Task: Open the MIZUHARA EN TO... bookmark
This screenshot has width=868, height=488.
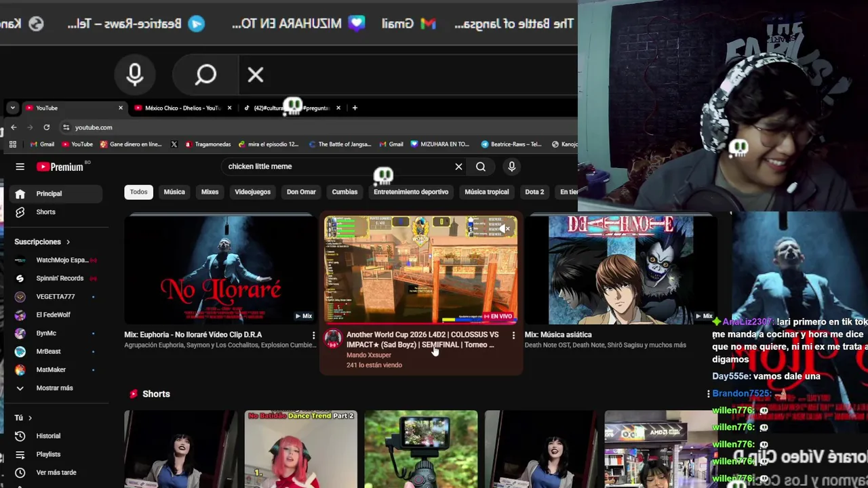Action: pyautogui.click(x=439, y=144)
